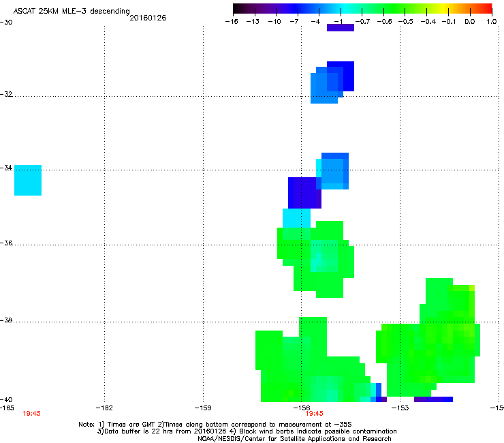This screenshot has height=443, width=504.
Task: Click the latitude axis label '-34'
Action: 6,168
